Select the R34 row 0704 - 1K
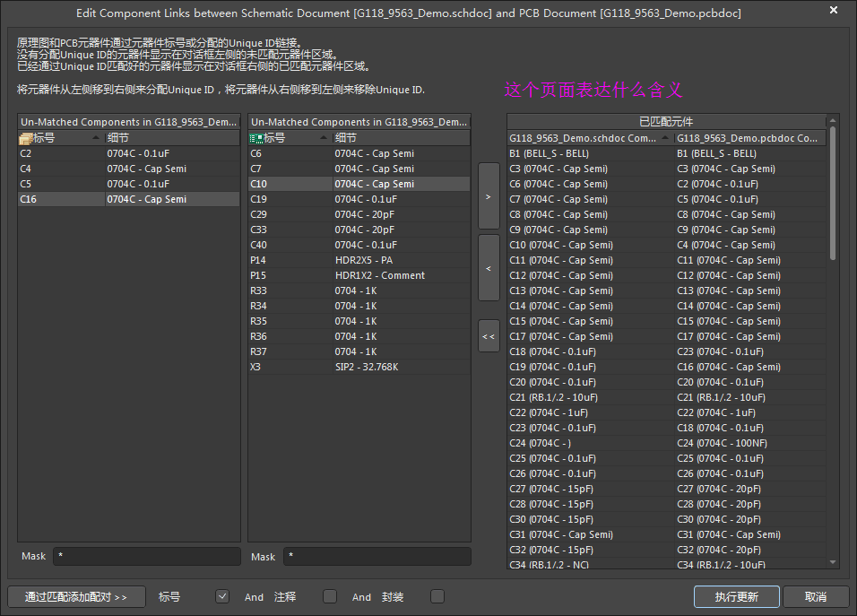The height and width of the screenshot is (616, 857). tap(359, 307)
